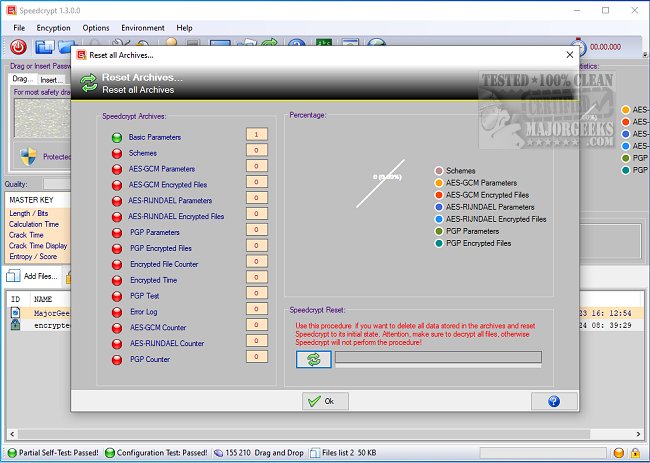Click the horizontal scrollbar right arrow

pos(638,434)
